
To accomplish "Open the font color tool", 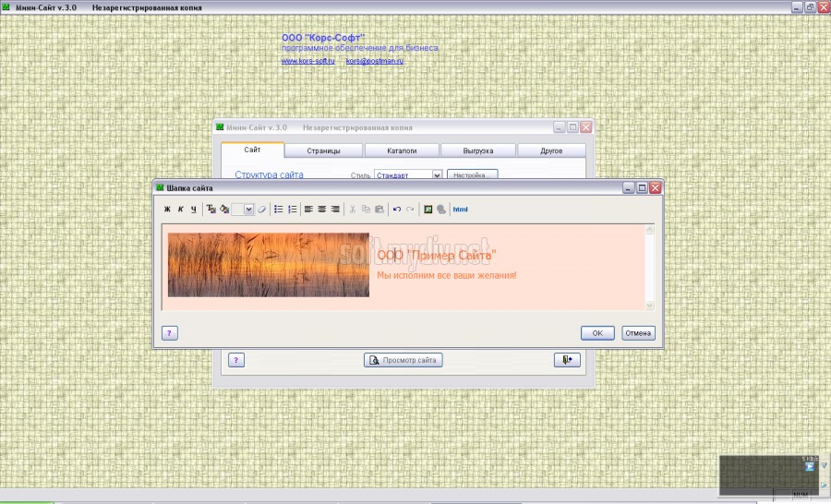I will 211,210.
